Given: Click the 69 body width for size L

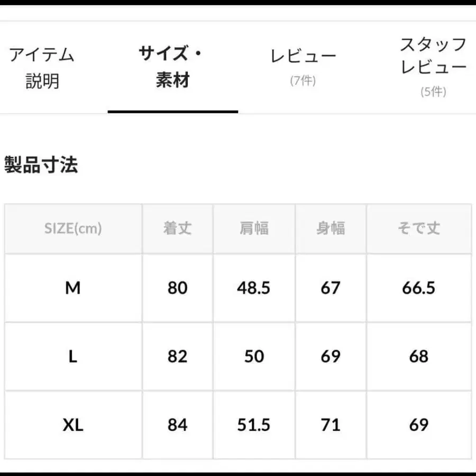Looking at the screenshot, I should coord(330,356).
